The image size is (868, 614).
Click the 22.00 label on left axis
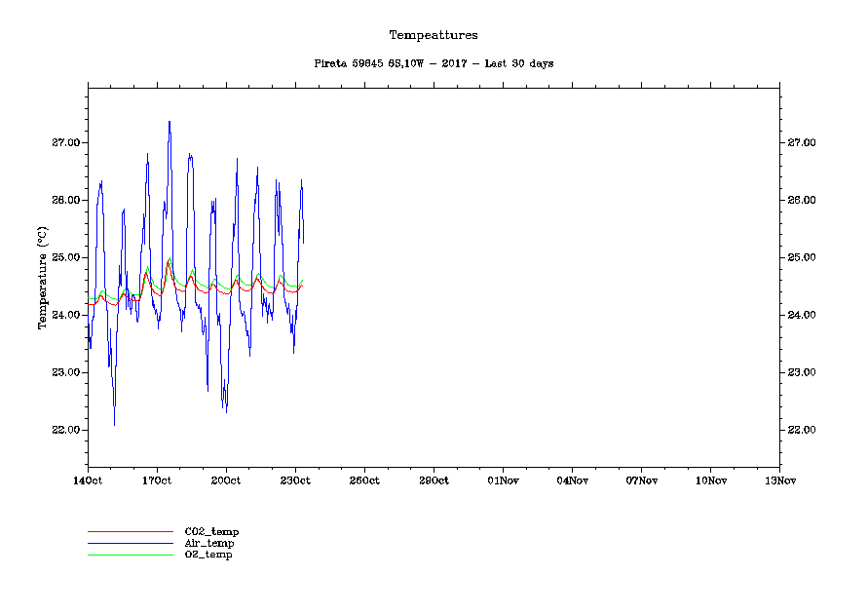coord(65,430)
